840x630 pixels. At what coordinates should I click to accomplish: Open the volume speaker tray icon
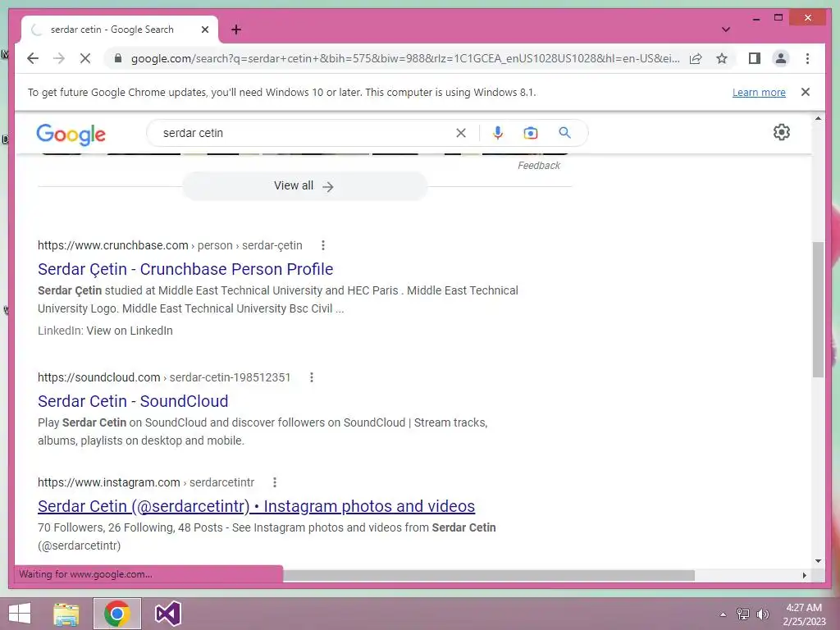(x=762, y=614)
